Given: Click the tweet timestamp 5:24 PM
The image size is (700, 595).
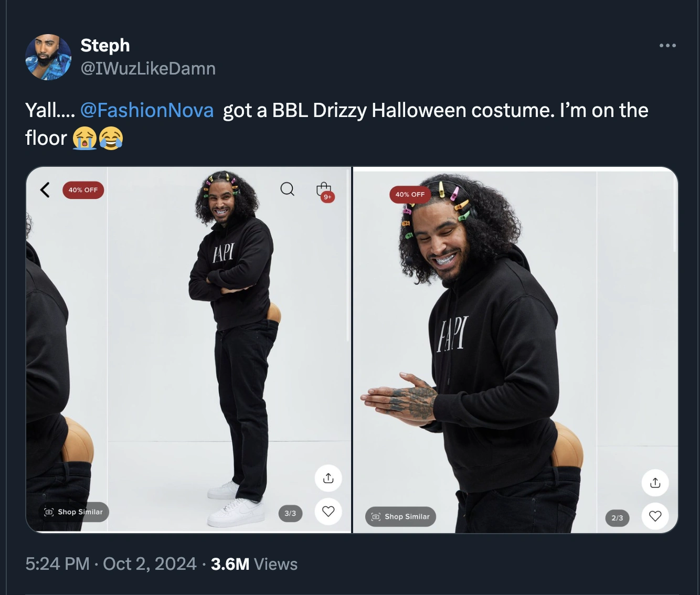Looking at the screenshot, I should click(57, 564).
